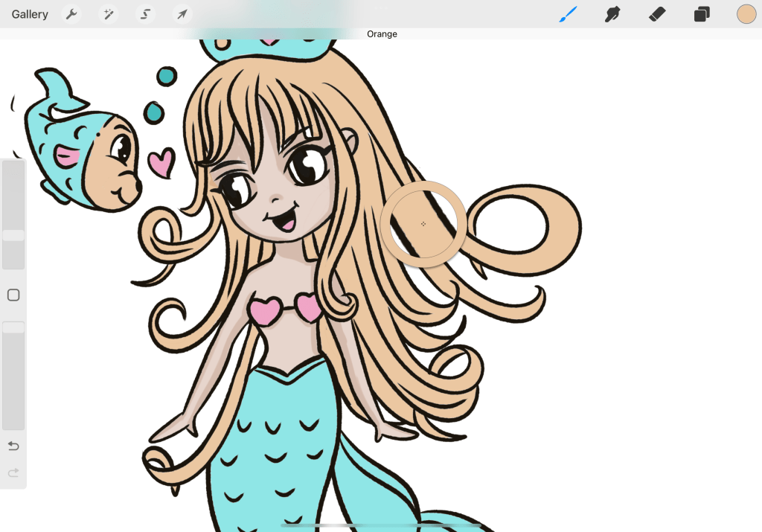Click the brush size slider handle
Viewport: 762px width, 532px height.
pyautogui.click(x=13, y=235)
